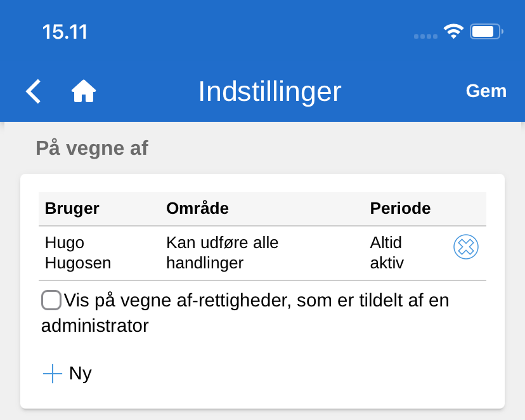Go back using the left chevron
The height and width of the screenshot is (420, 525).
(x=34, y=91)
